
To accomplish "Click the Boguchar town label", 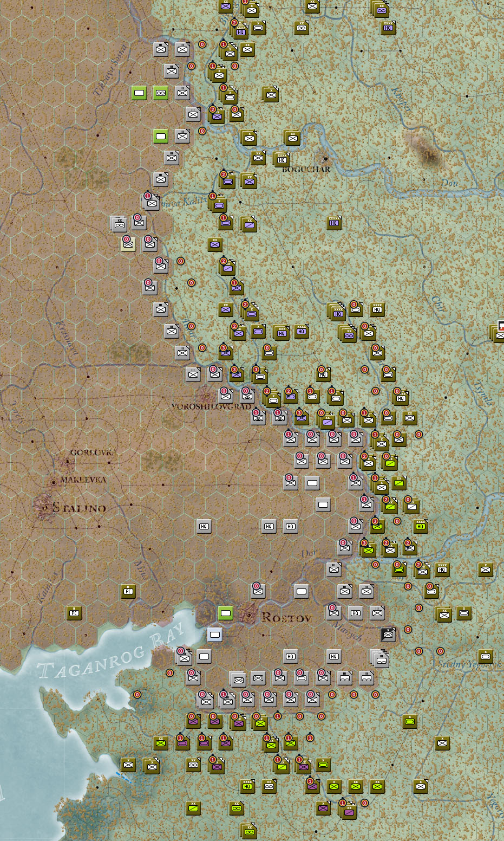I will pyautogui.click(x=306, y=170).
